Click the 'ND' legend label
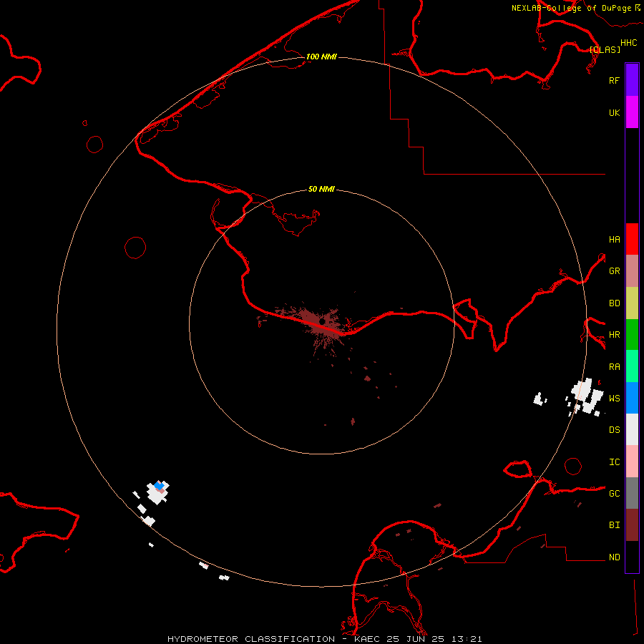 (614, 557)
